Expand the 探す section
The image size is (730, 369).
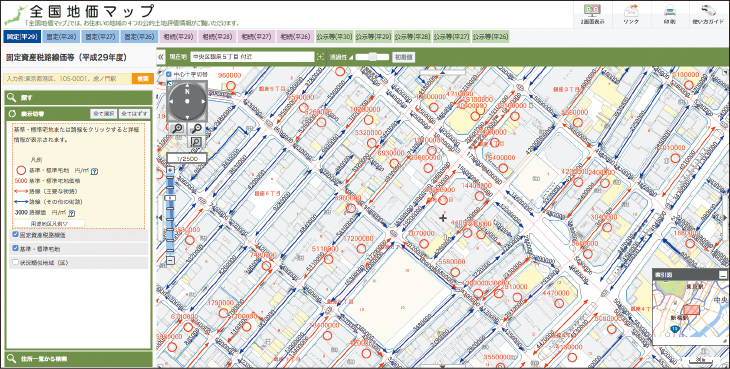[x=78, y=98]
